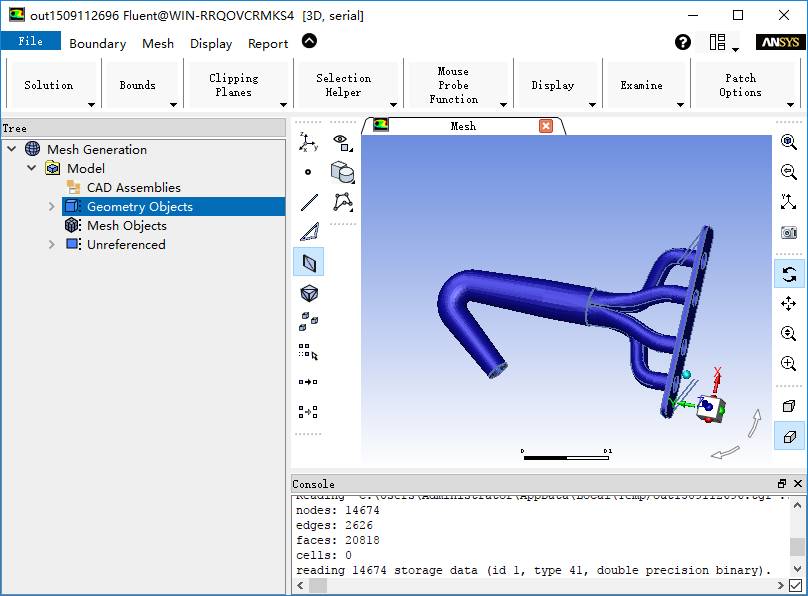Click the File button
The width and height of the screenshot is (808, 596).
30,41
